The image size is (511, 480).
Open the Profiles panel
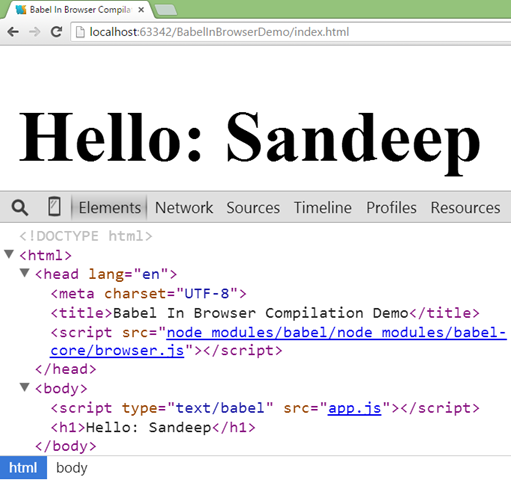click(x=391, y=208)
